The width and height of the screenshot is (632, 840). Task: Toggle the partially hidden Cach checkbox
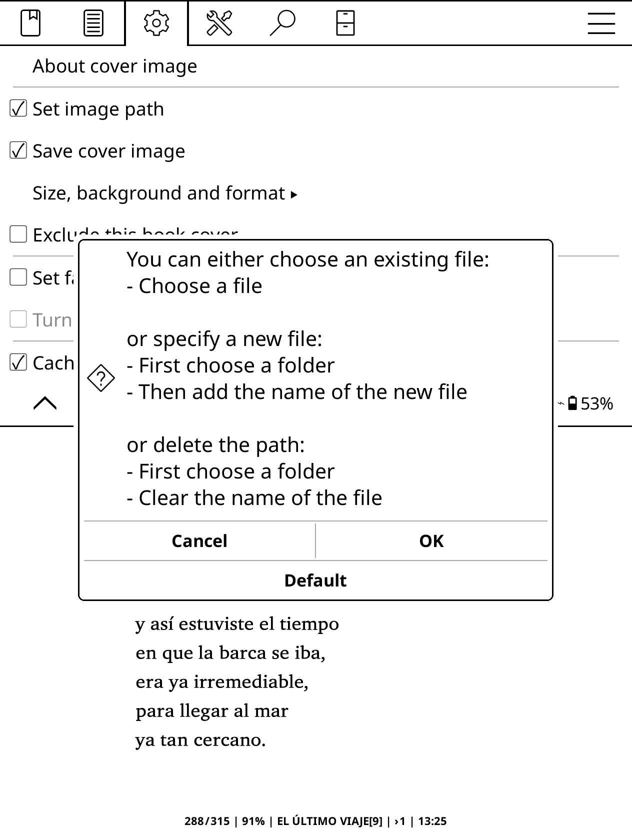pos(18,362)
